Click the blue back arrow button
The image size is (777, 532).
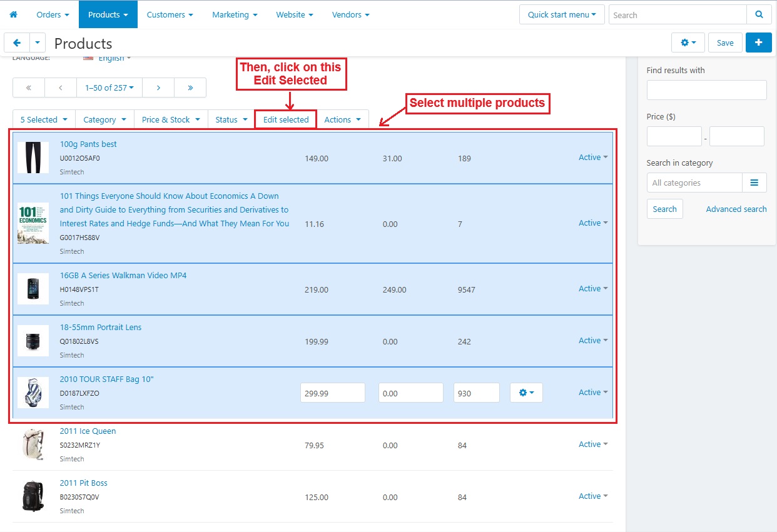(17, 43)
